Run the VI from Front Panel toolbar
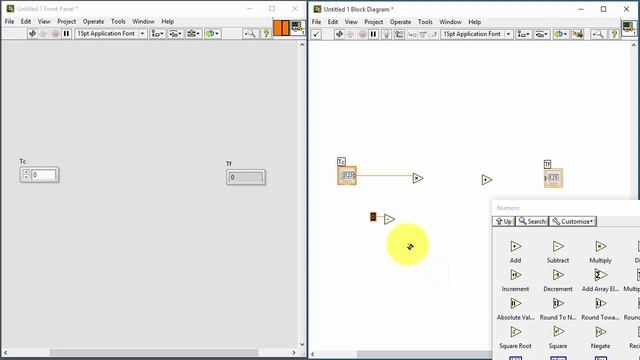640x360 pixels. [x=32, y=33]
